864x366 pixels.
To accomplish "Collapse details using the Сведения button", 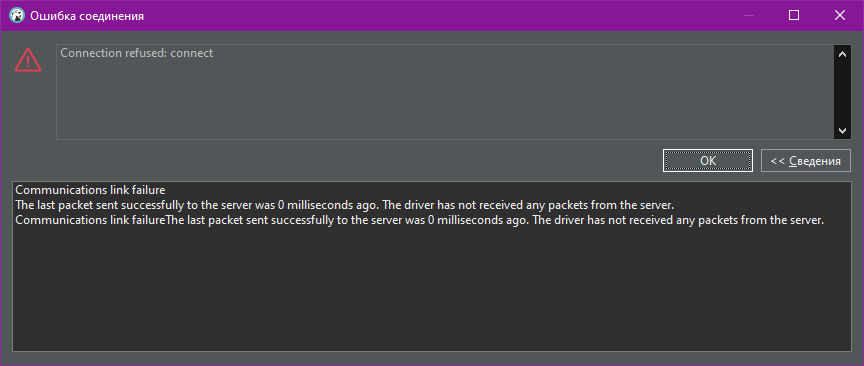I will 806,161.
